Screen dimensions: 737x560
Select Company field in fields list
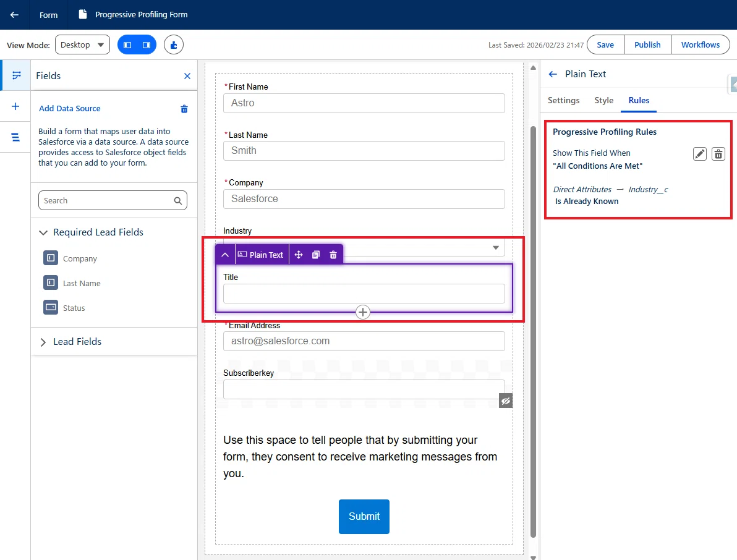click(x=80, y=259)
